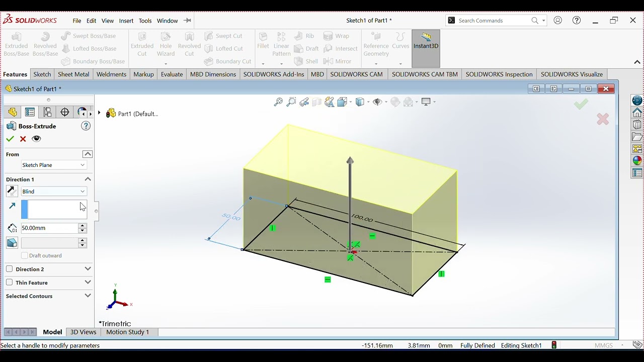Open View Palette task pane icon
The image size is (644, 362).
coord(637,149)
